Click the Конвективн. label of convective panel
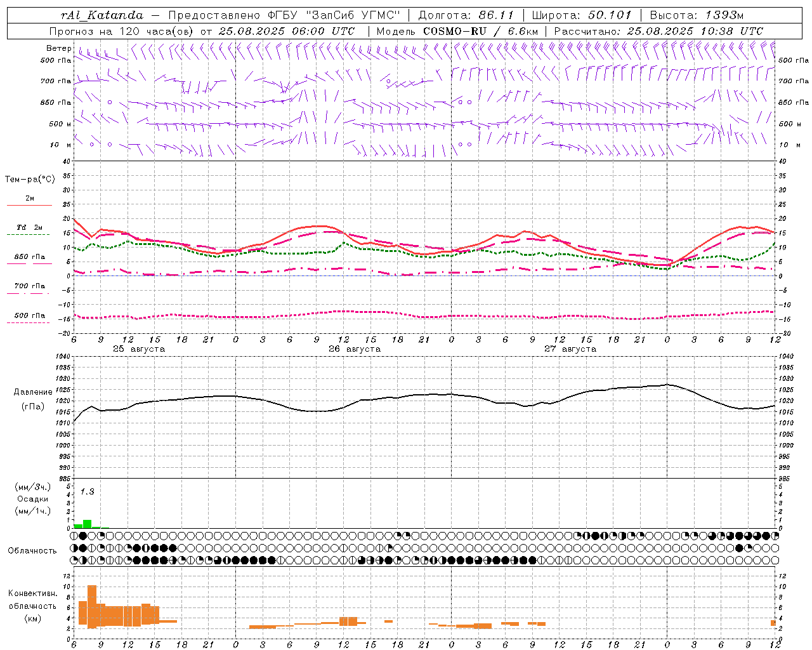 pyautogui.click(x=33, y=594)
